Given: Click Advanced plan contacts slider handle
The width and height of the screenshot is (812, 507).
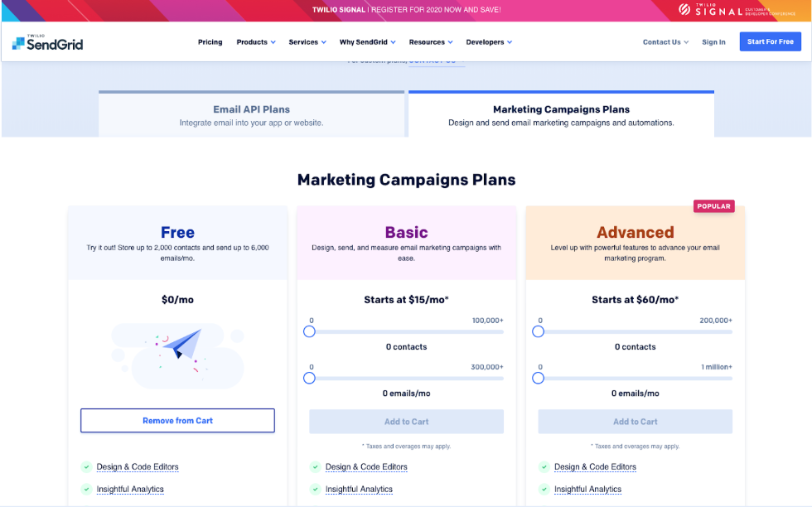Looking at the screenshot, I should [538, 331].
